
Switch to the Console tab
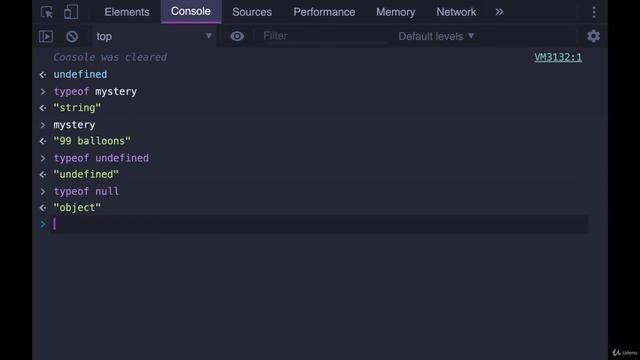191,11
